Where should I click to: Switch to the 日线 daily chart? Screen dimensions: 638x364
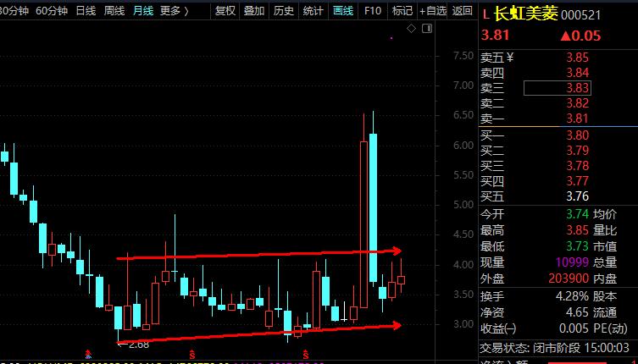86,10
